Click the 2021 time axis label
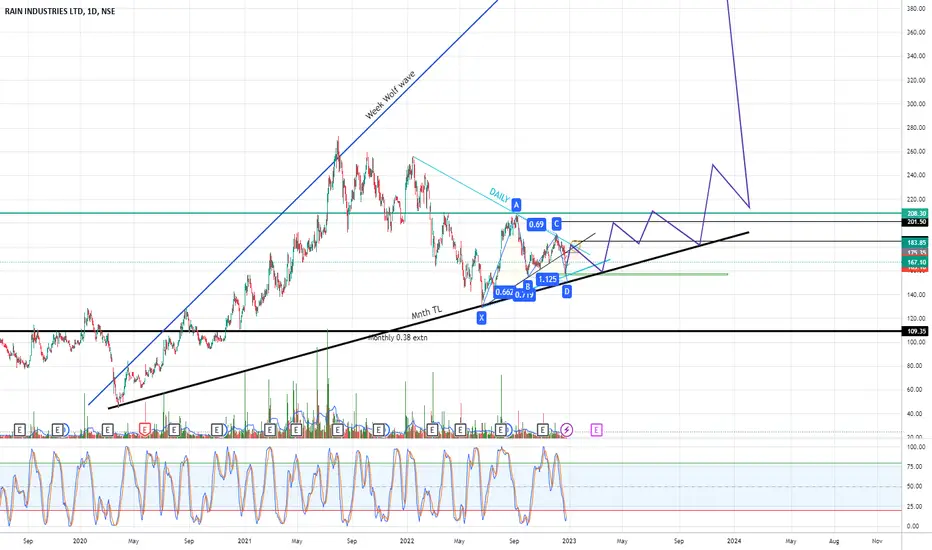The width and height of the screenshot is (932, 550). [244, 541]
